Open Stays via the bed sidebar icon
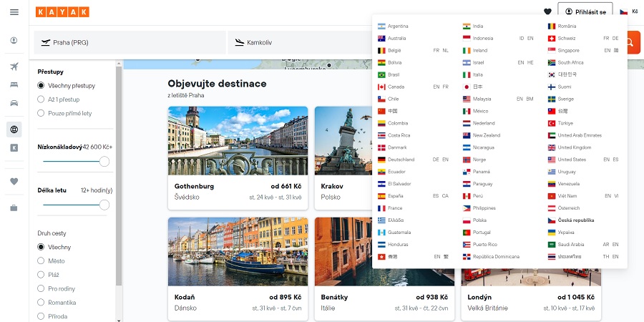Screen dimensions: 644x322 click(x=14, y=84)
